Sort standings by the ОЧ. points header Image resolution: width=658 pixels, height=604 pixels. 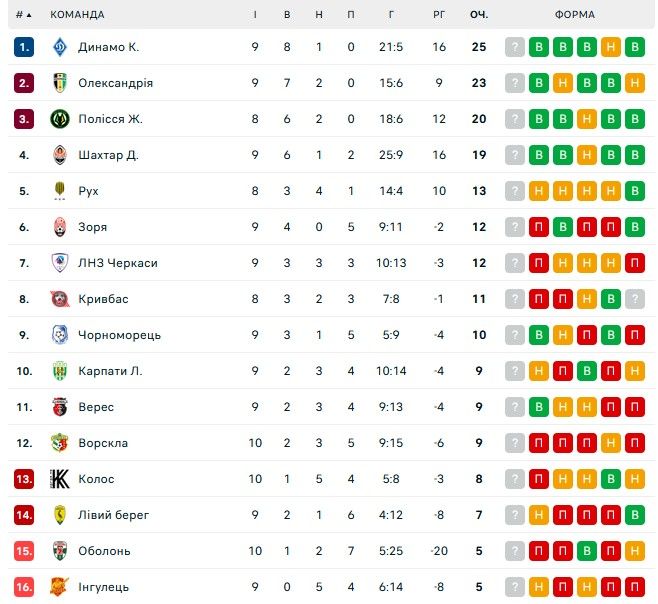pyautogui.click(x=479, y=15)
